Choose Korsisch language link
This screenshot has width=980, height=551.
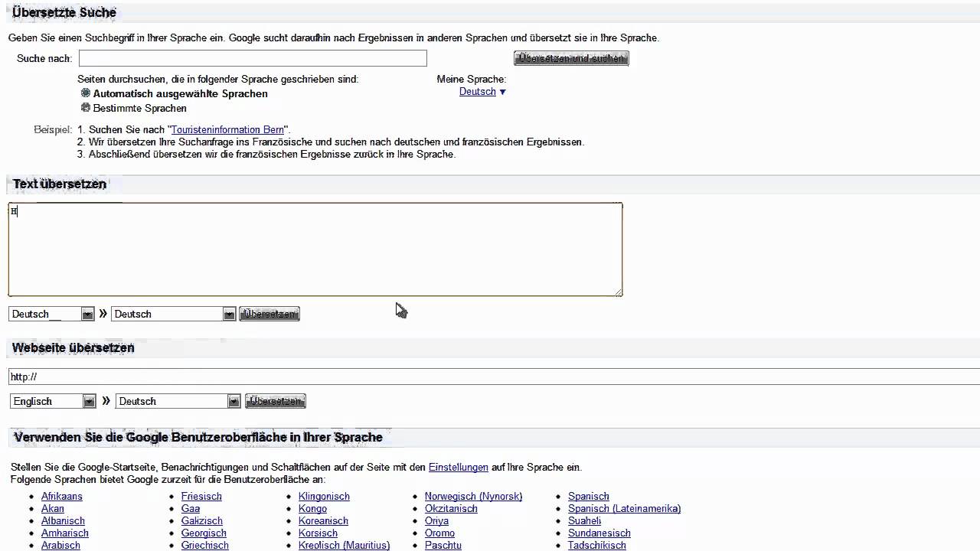point(318,533)
